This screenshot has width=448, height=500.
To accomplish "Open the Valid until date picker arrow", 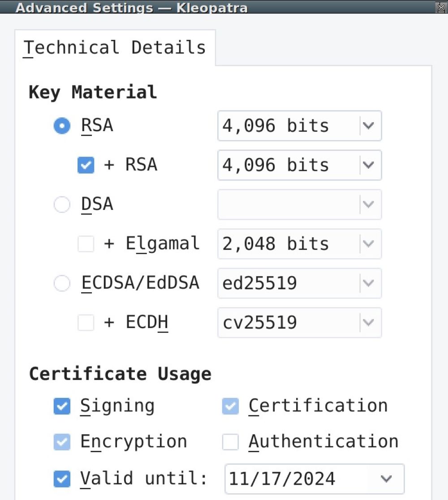I will [x=386, y=479].
